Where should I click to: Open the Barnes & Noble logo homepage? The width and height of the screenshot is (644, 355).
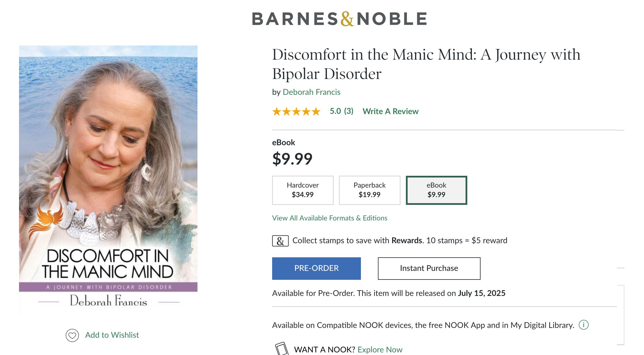click(339, 19)
